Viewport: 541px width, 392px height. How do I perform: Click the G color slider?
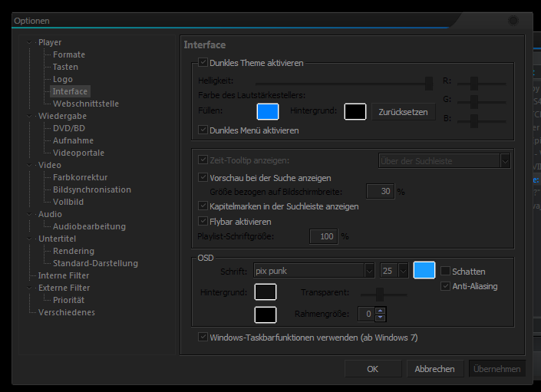[481, 102]
